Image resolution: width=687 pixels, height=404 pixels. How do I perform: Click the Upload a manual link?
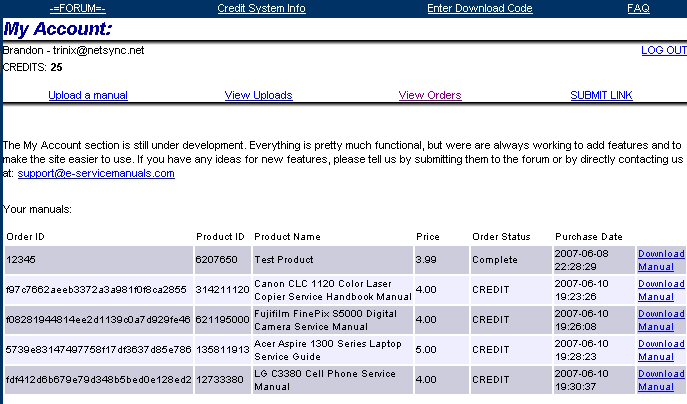point(88,95)
